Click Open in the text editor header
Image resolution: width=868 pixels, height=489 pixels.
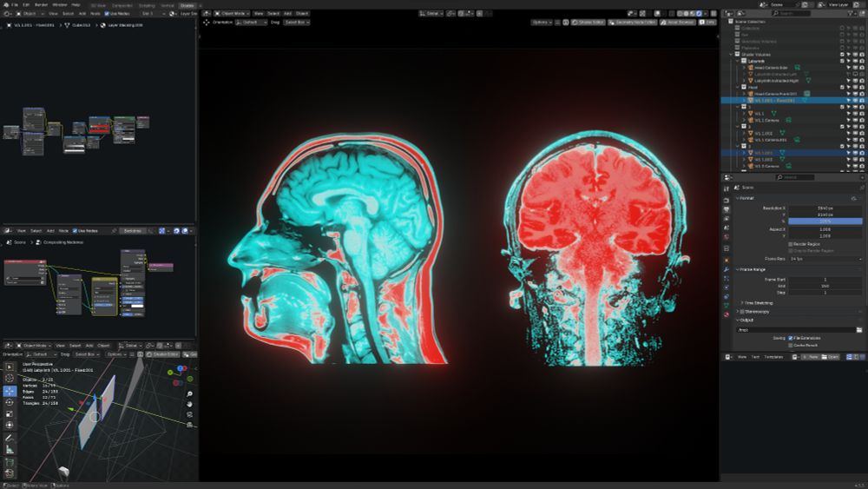(x=831, y=357)
